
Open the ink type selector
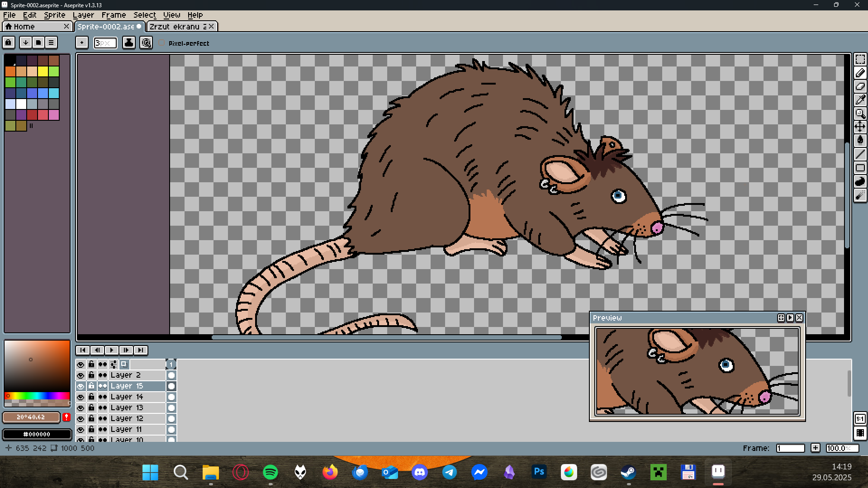[x=129, y=43]
